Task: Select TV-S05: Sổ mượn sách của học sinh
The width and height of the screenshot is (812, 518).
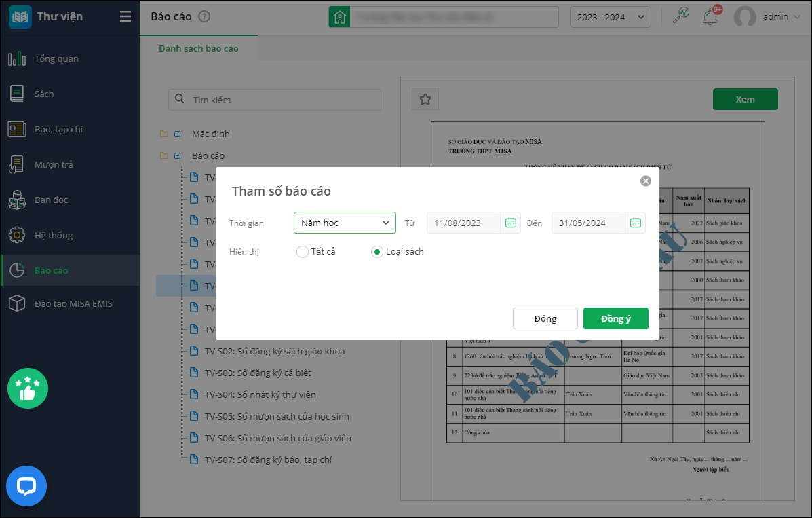Action: tap(277, 416)
